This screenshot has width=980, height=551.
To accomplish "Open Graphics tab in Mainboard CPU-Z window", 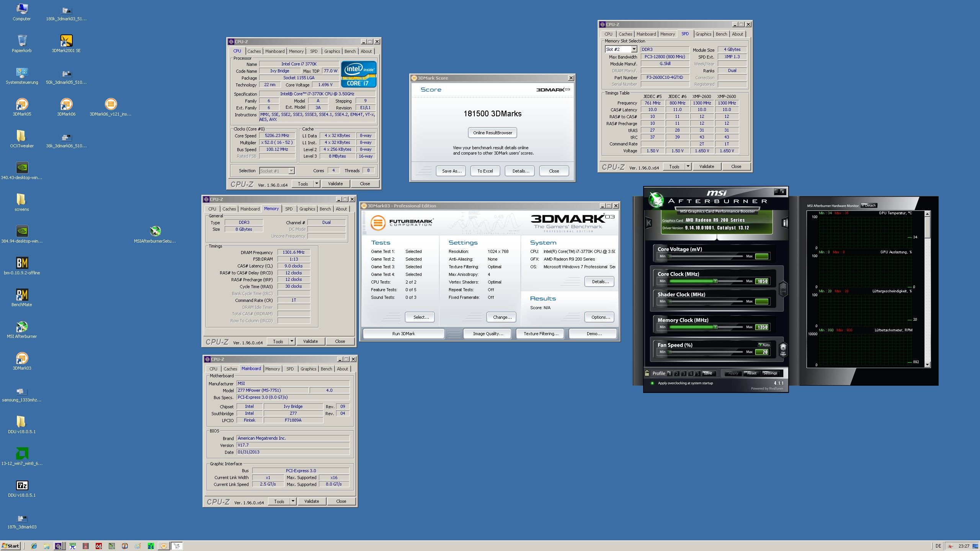I will pos(308,369).
